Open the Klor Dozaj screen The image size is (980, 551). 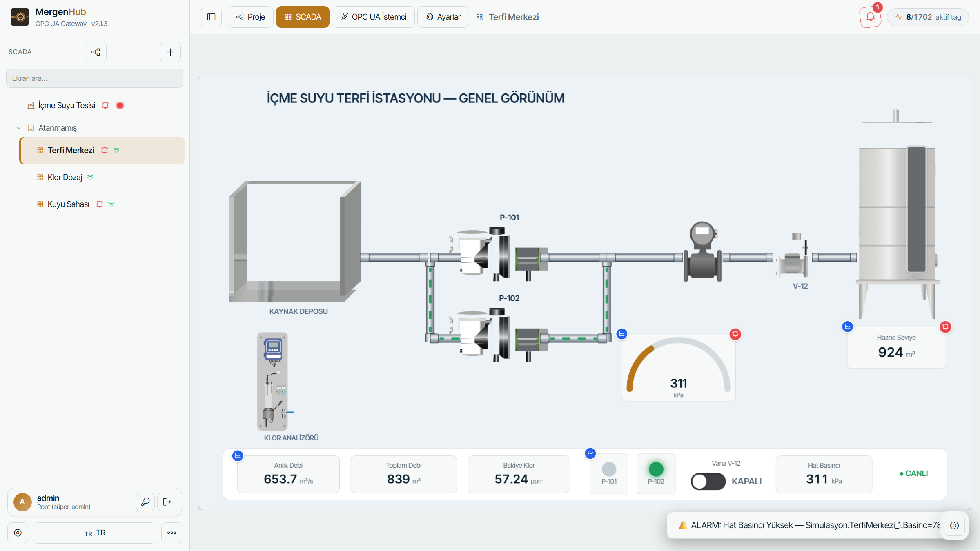coord(65,177)
